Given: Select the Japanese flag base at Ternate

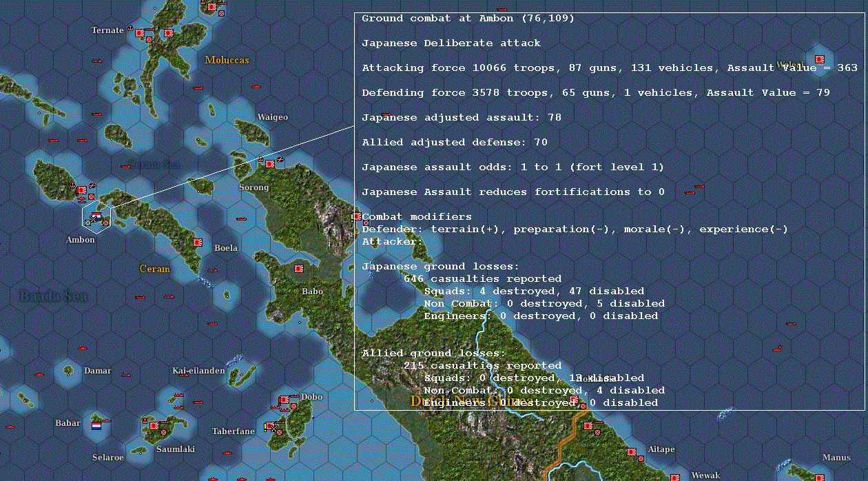Looking at the screenshot, I should pos(140,32).
